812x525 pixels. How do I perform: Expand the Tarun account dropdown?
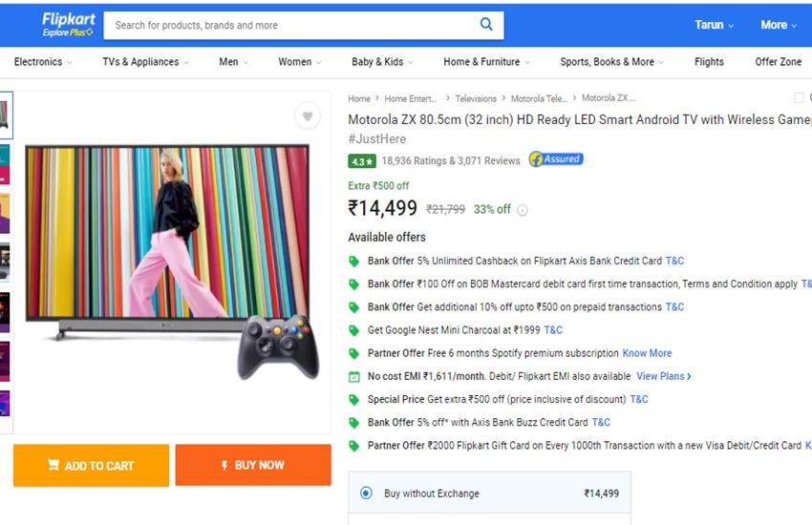coord(714,25)
